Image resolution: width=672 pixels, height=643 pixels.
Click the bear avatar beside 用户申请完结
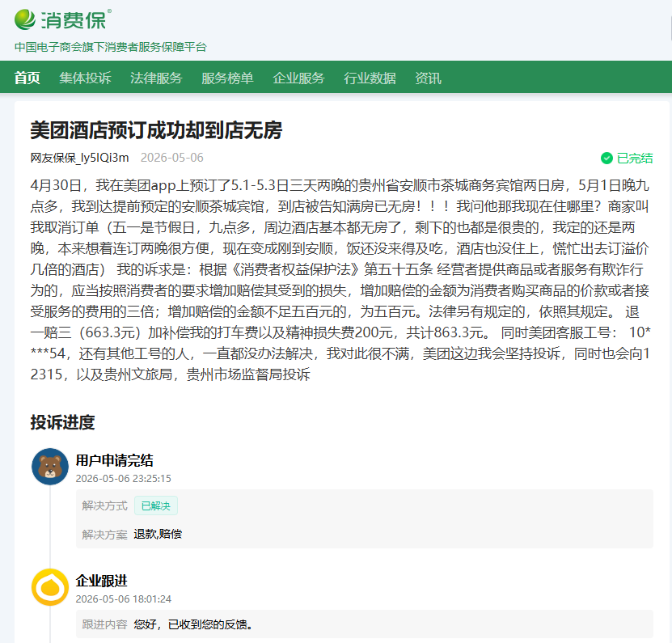point(50,467)
